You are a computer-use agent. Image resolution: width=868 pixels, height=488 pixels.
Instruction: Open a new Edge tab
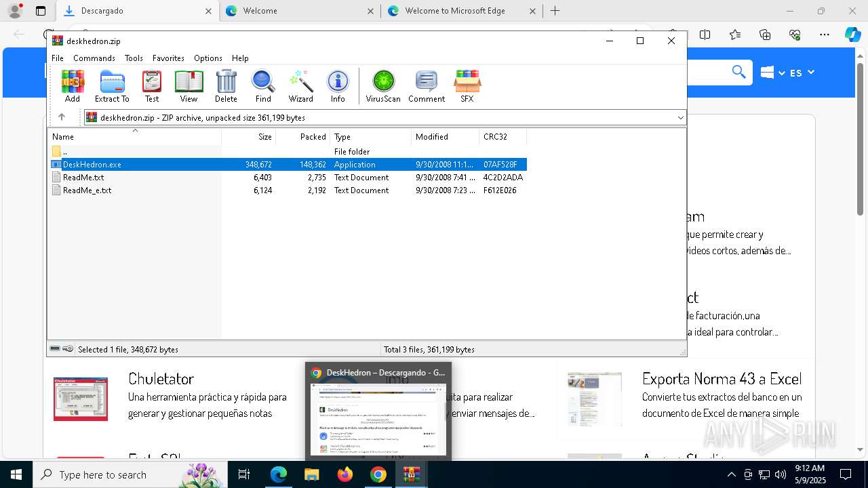coord(555,11)
